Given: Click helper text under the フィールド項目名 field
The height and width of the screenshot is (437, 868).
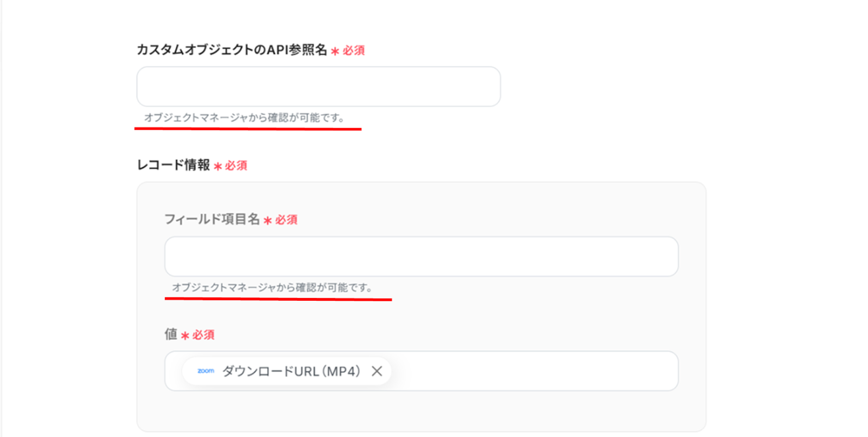Looking at the screenshot, I should tap(272, 288).
